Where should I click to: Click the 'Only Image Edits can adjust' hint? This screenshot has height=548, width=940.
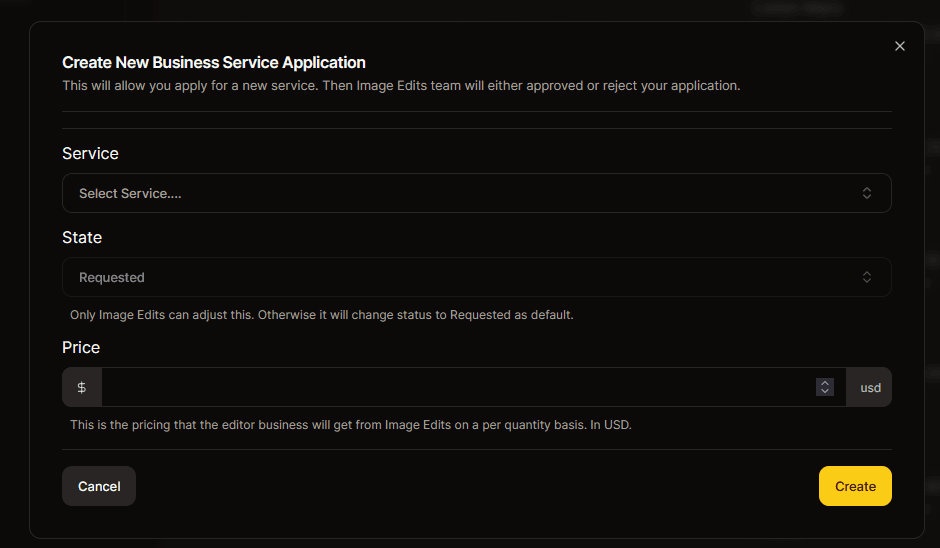[321, 314]
